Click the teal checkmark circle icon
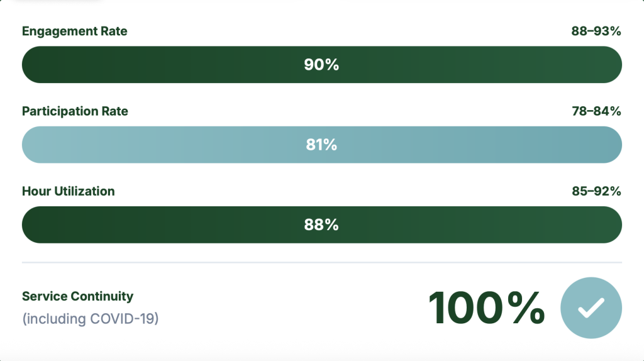The height and width of the screenshot is (361, 644). [x=591, y=308]
